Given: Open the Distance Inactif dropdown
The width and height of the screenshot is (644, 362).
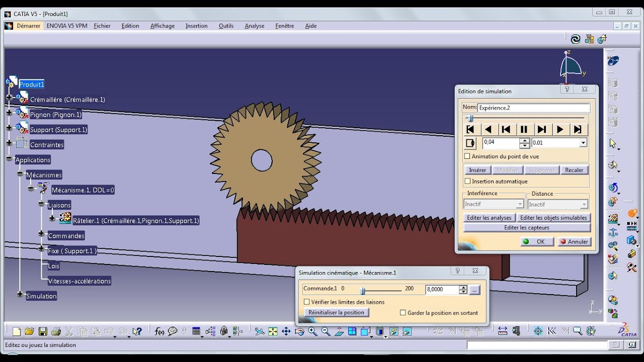Looking at the screenshot, I should [x=584, y=205].
